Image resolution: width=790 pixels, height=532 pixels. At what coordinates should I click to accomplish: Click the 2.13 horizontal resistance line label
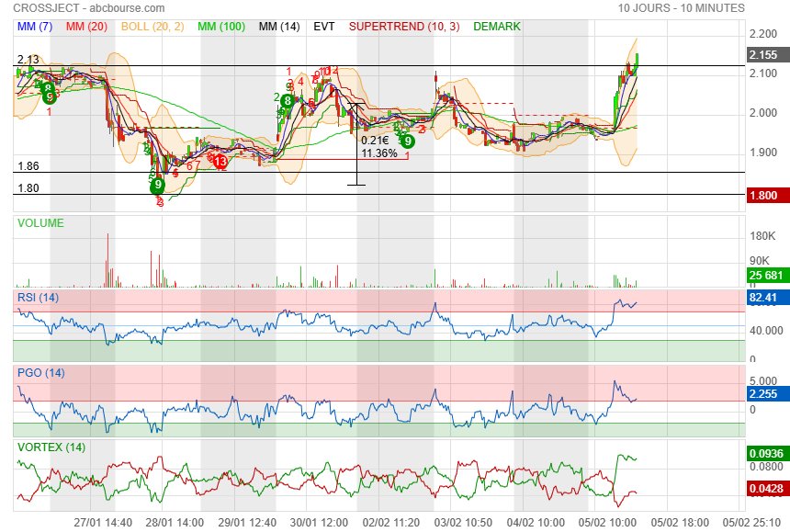(x=28, y=60)
